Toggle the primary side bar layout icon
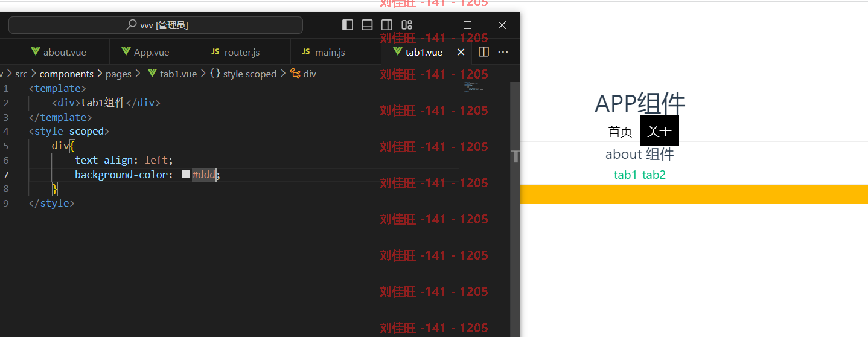Screen dimensions: 868x337 click(x=348, y=25)
